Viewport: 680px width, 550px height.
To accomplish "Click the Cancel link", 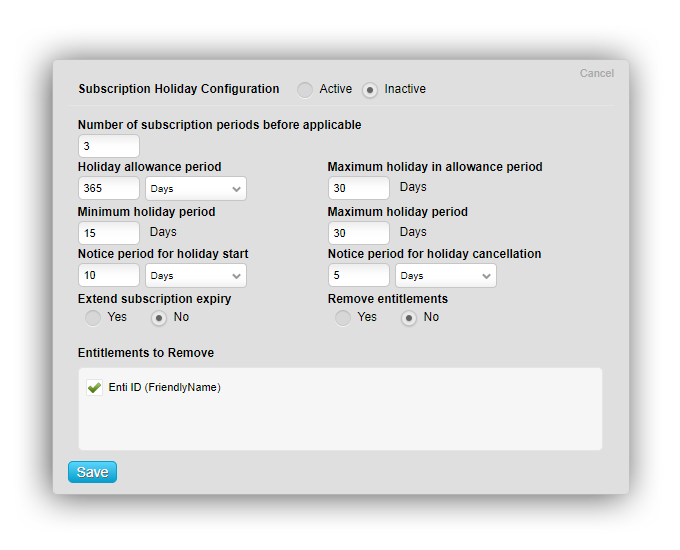I will point(596,73).
